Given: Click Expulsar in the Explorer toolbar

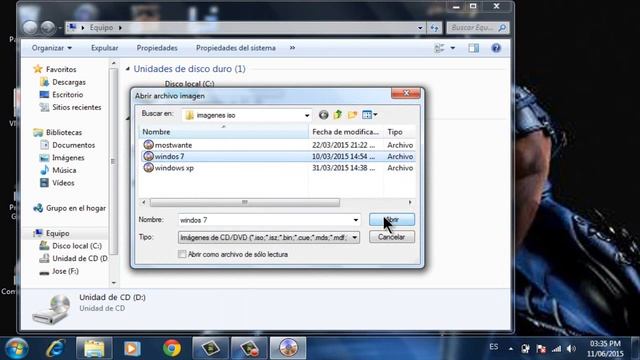Looking at the screenshot, I should [104, 48].
